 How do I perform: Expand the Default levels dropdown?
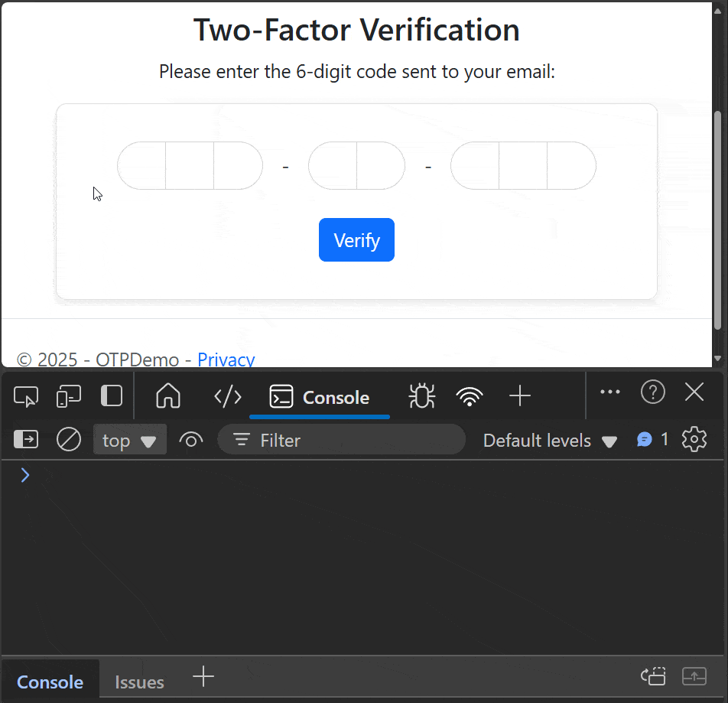point(549,441)
